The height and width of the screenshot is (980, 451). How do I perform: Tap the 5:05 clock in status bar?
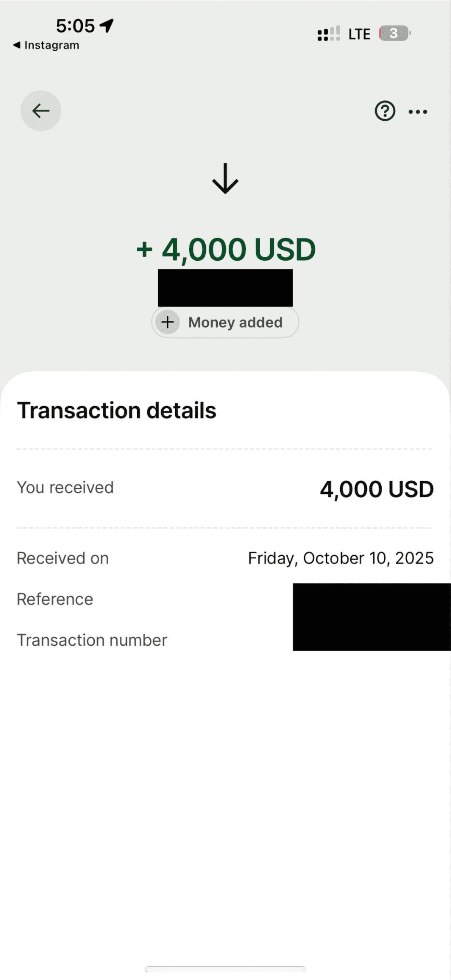click(75, 26)
